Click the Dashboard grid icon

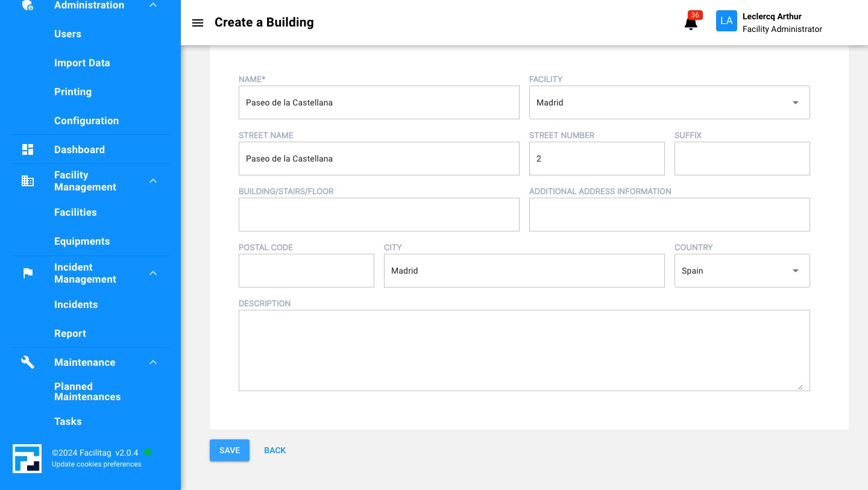click(28, 149)
